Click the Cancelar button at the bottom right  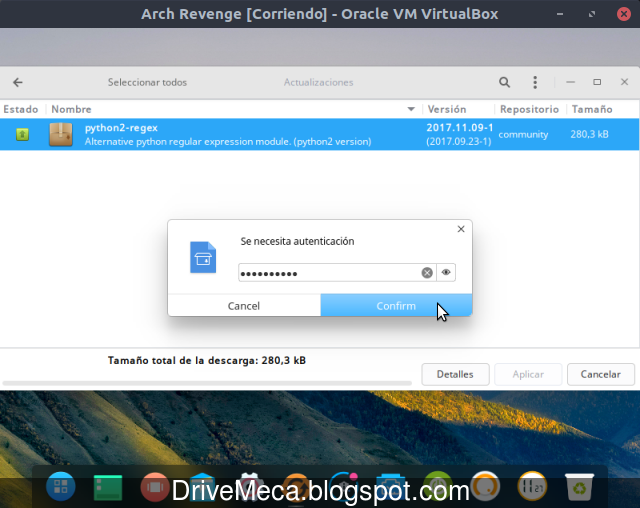coord(601,374)
